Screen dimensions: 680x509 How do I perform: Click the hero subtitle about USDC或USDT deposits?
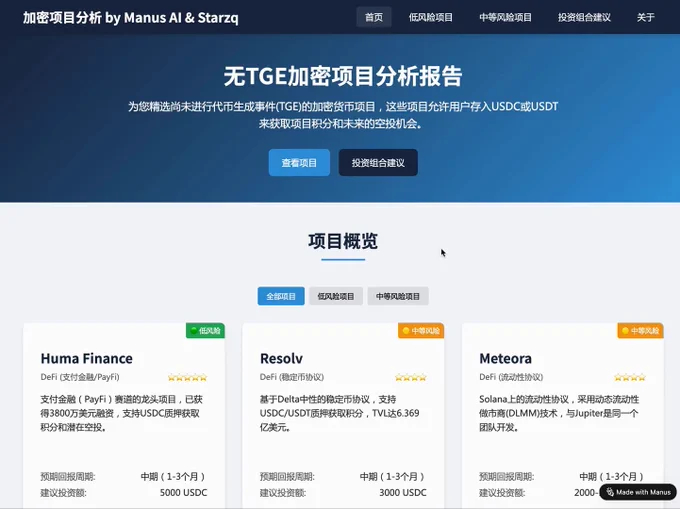click(x=343, y=115)
